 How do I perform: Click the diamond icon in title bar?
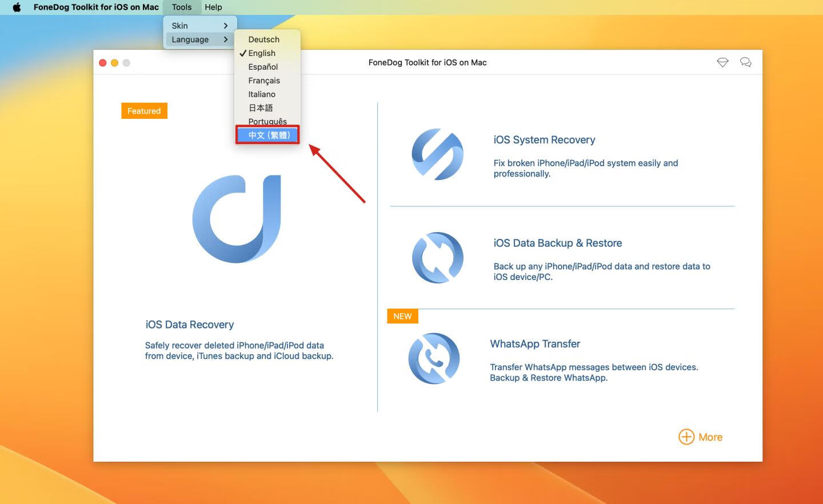(722, 62)
